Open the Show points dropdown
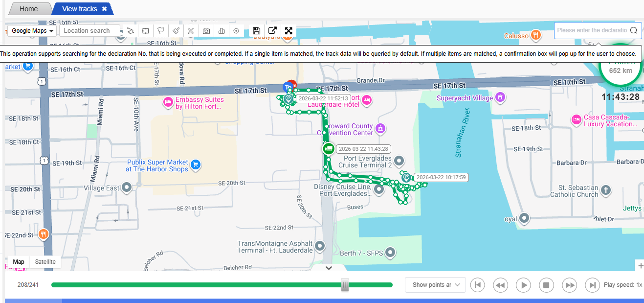This screenshot has width=644, height=303. [435, 285]
